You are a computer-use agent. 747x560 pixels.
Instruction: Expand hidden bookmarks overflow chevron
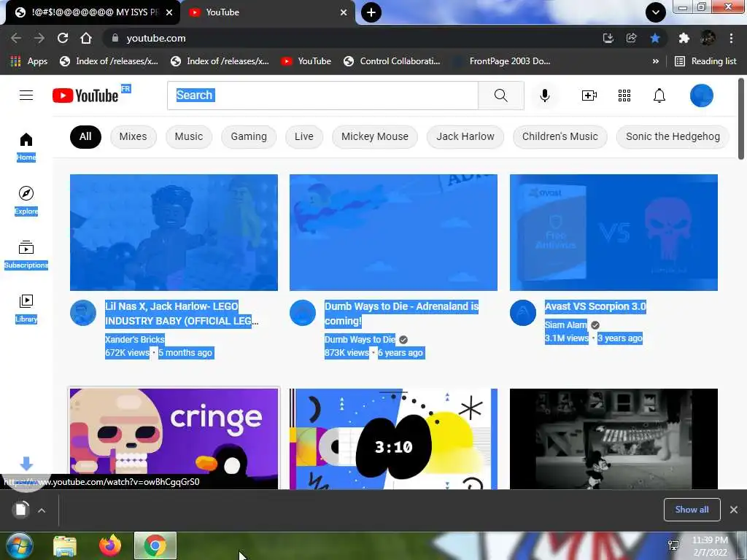[656, 61]
